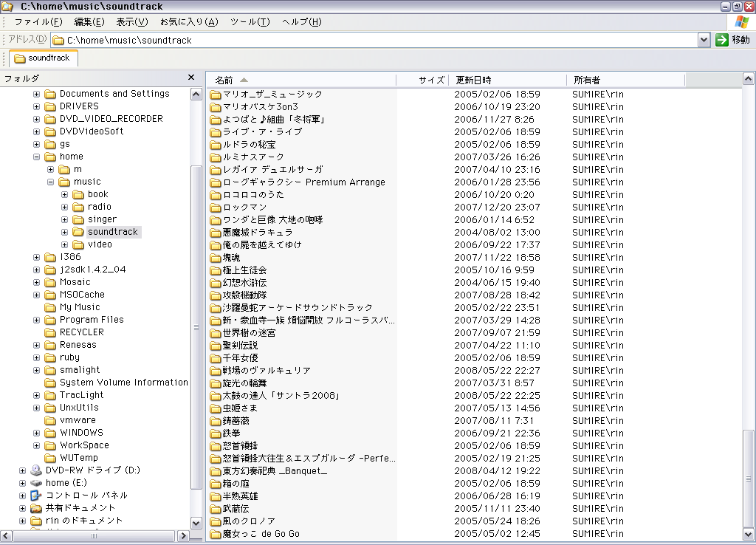Viewport: 756px width, 545px height.
Task: Click the Windows flag logo icon
Action: tap(741, 21)
